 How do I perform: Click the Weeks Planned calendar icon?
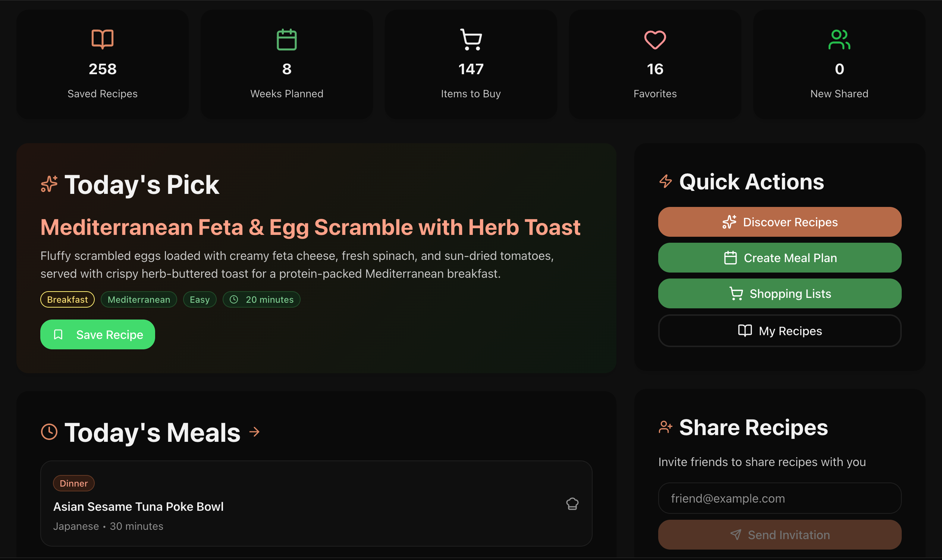click(286, 39)
